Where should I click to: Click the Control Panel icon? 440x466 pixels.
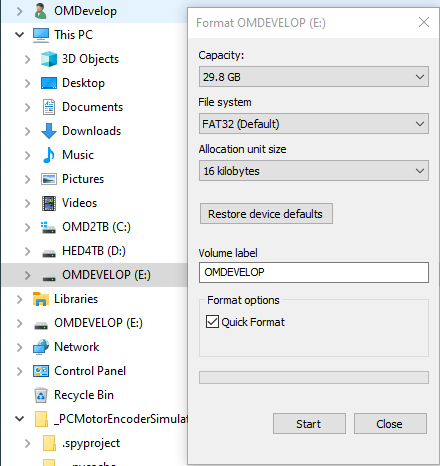41,371
